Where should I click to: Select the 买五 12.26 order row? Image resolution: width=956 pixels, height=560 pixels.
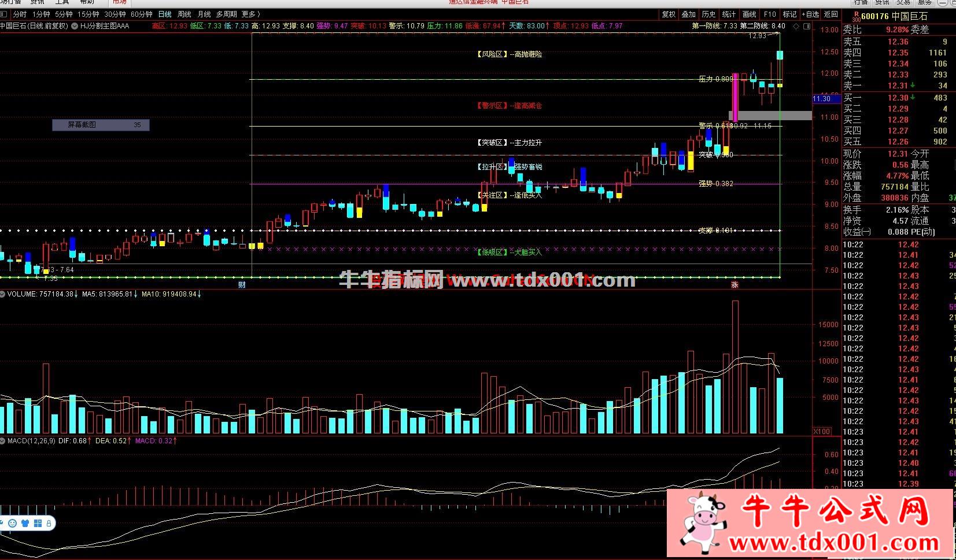tap(899, 142)
